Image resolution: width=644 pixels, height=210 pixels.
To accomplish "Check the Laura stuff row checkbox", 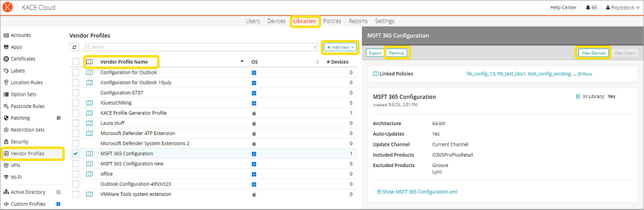I will (75, 123).
